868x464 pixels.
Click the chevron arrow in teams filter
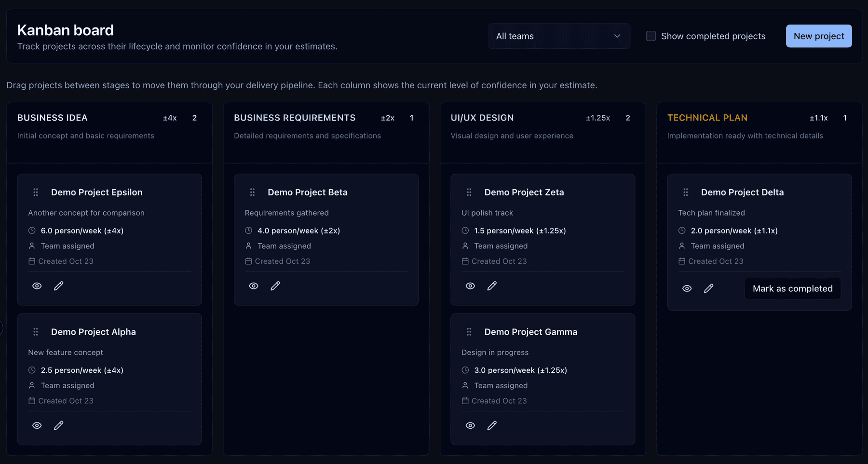pyautogui.click(x=617, y=36)
